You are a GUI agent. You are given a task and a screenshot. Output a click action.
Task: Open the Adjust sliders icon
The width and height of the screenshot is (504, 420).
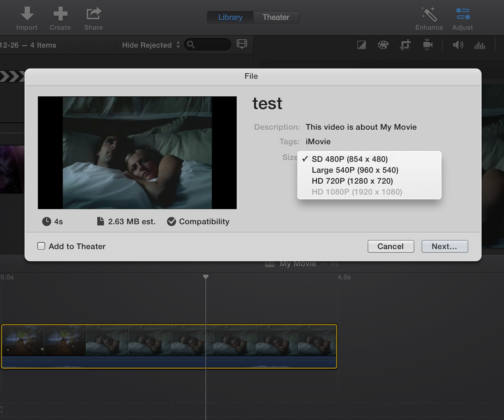(x=463, y=14)
